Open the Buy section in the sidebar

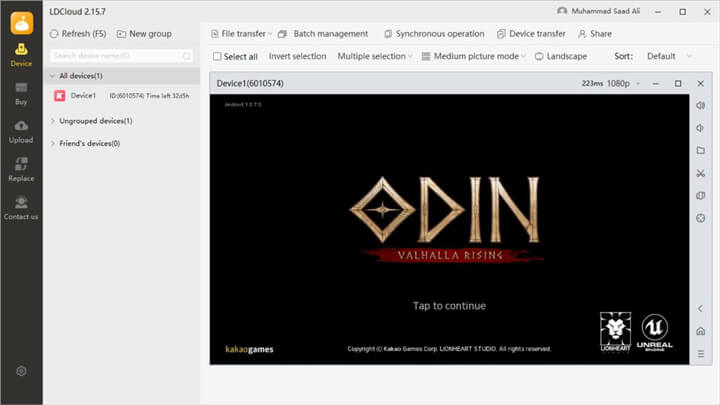[21, 94]
